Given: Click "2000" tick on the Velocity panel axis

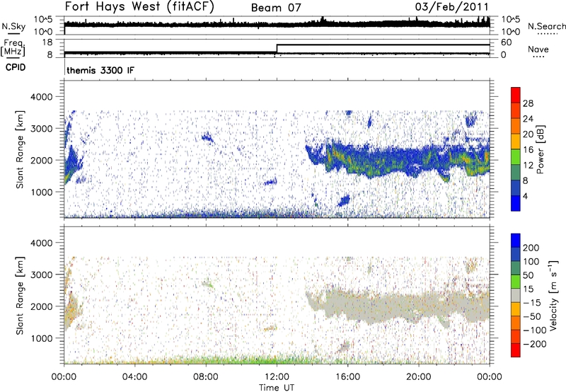Looking at the screenshot, I should [x=42, y=306].
